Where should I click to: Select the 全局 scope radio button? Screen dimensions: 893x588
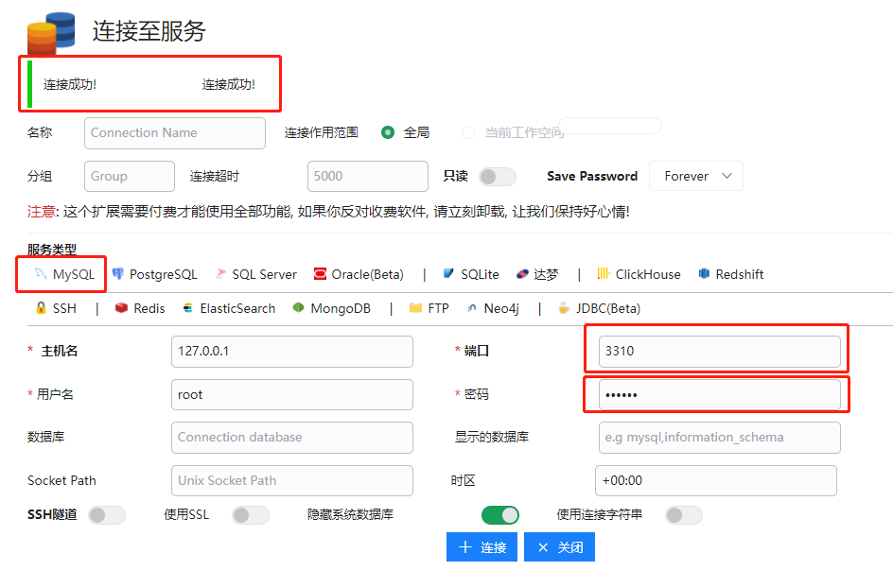tap(388, 132)
